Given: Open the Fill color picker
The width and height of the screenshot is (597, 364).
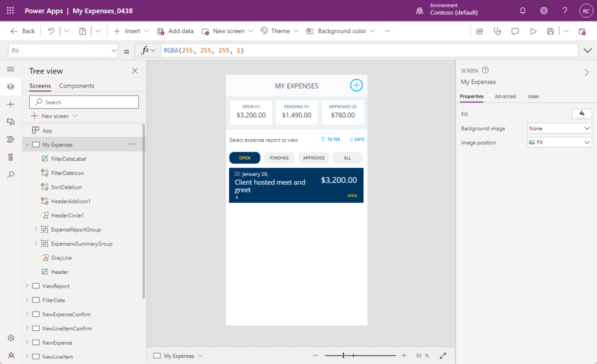Looking at the screenshot, I should (582, 114).
